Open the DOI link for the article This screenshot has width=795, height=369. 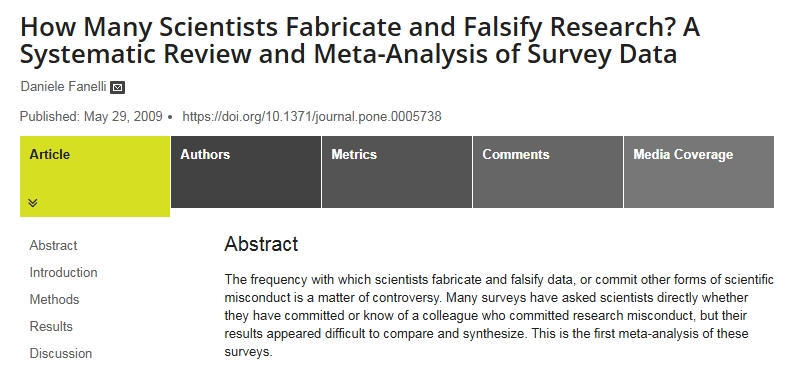[x=312, y=117]
